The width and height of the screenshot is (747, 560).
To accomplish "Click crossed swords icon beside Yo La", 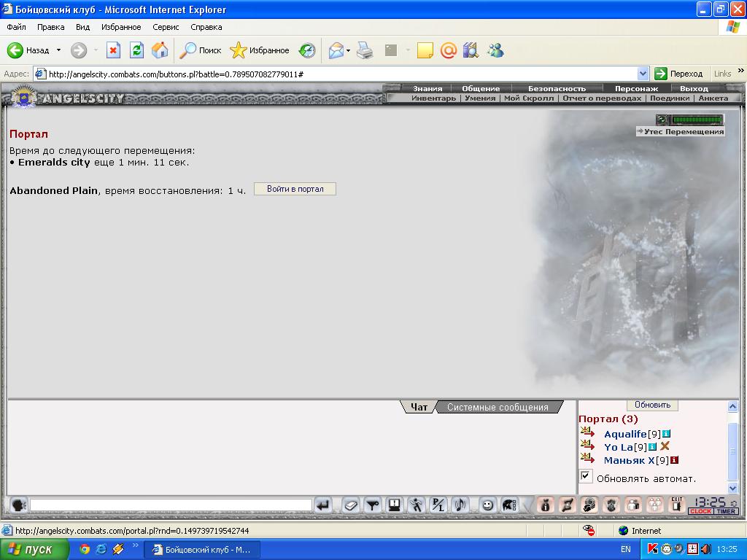I will click(x=665, y=446).
